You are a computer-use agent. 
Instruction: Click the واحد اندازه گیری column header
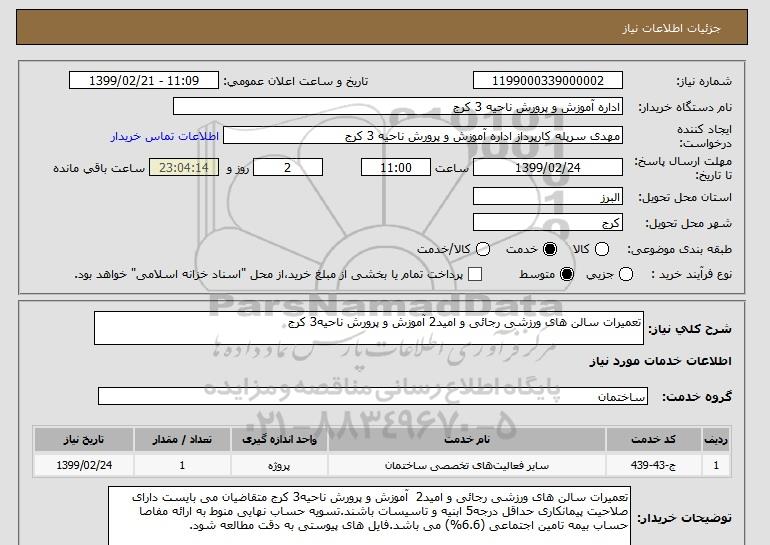pyautogui.click(x=279, y=439)
